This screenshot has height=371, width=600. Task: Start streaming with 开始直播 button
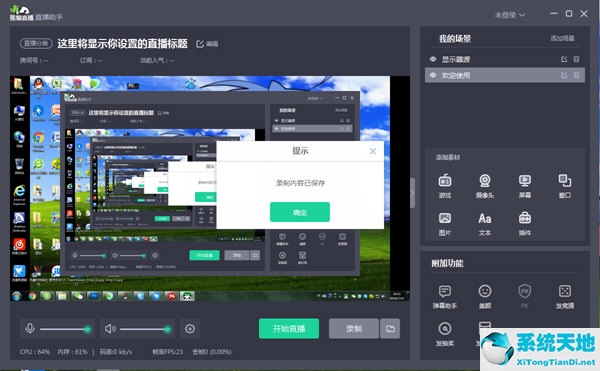[289, 329]
